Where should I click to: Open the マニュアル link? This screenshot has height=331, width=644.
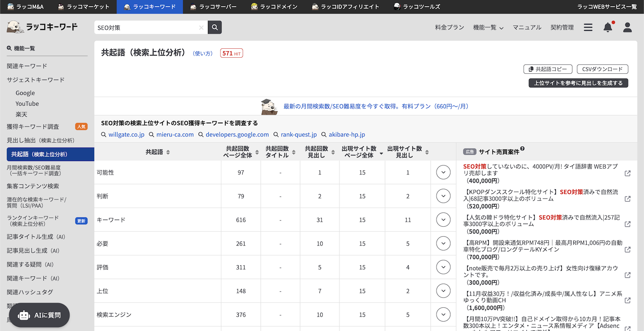click(527, 27)
